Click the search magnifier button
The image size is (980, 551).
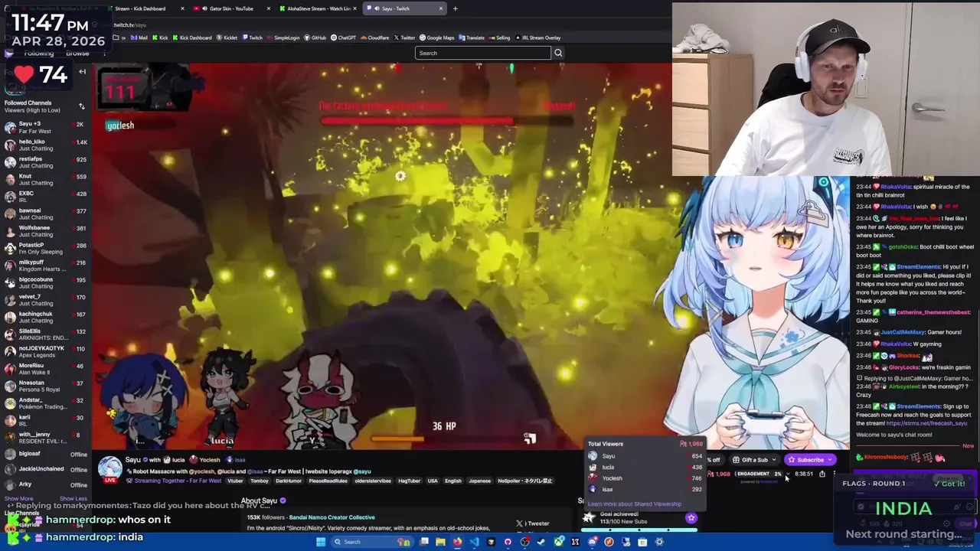click(x=558, y=53)
